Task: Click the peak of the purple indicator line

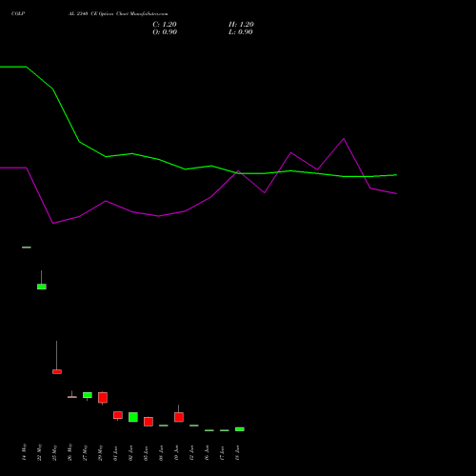Action: coord(344,139)
